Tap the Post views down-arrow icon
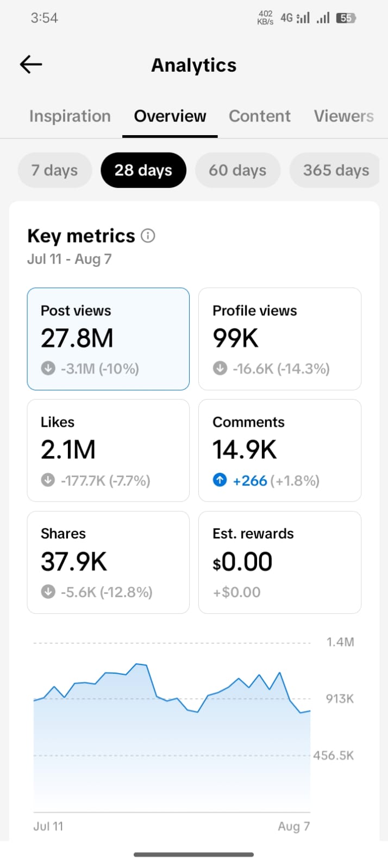 pyautogui.click(x=48, y=369)
